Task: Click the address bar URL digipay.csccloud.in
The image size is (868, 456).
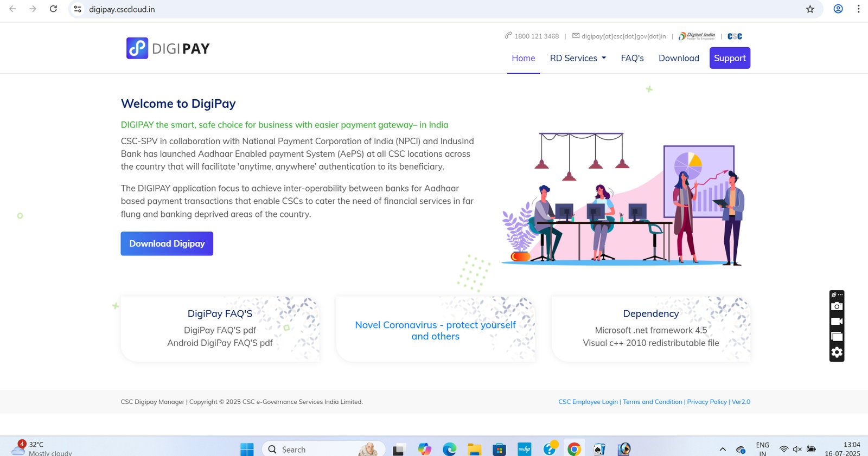Action: (122, 9)
